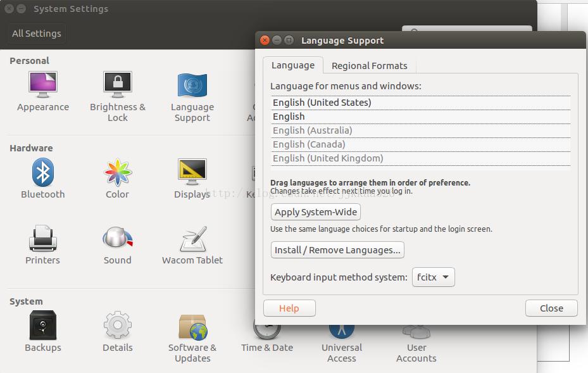Open Backups settings
Screen dimensions: 588x373
(43, 332)
